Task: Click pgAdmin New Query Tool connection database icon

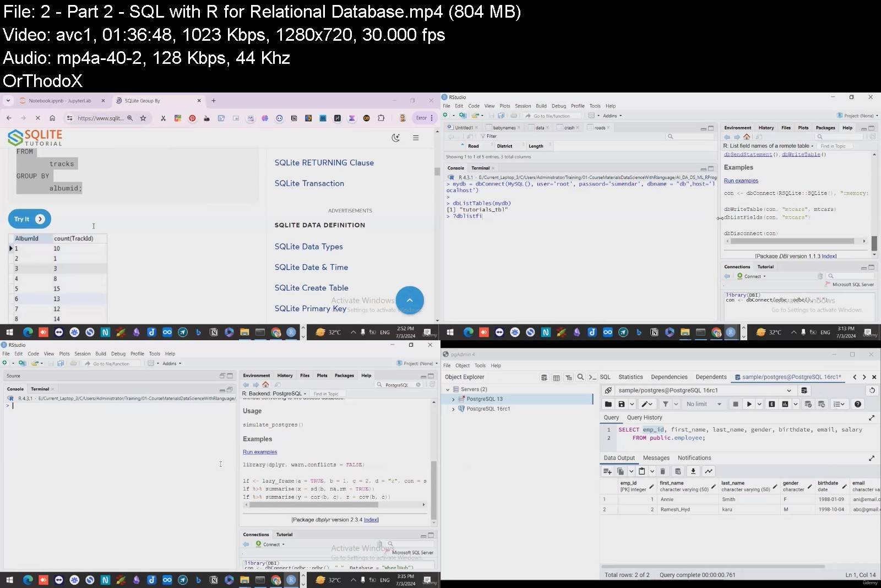Action: point(804,390)
